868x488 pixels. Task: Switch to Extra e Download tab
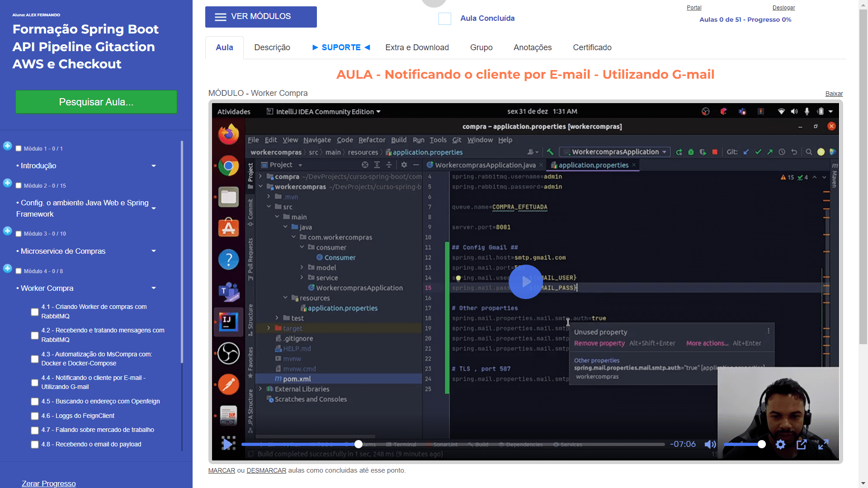coord(417,47)
